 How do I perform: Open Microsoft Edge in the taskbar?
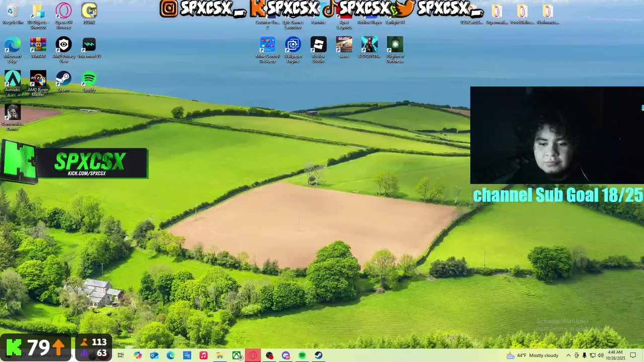171,355
